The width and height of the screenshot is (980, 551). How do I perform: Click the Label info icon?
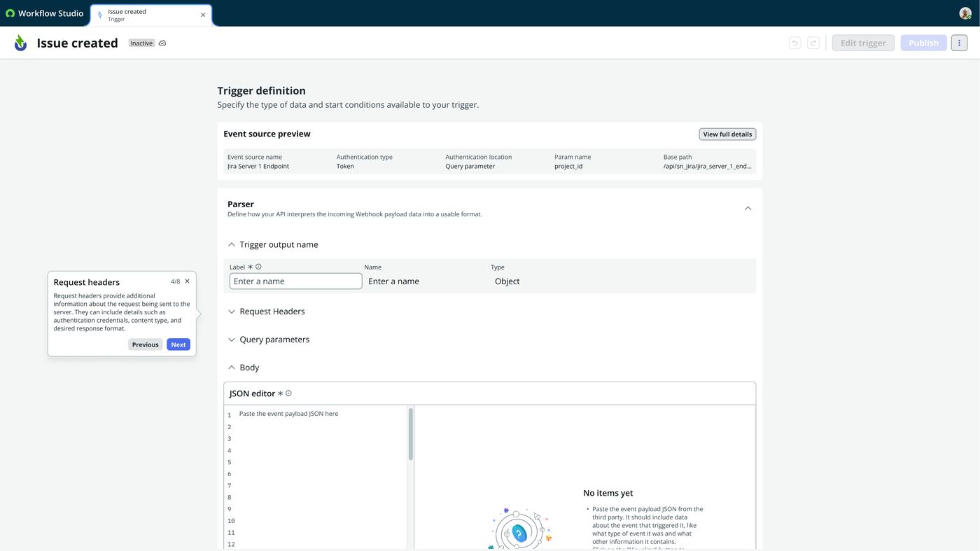(x=258, y=267)
